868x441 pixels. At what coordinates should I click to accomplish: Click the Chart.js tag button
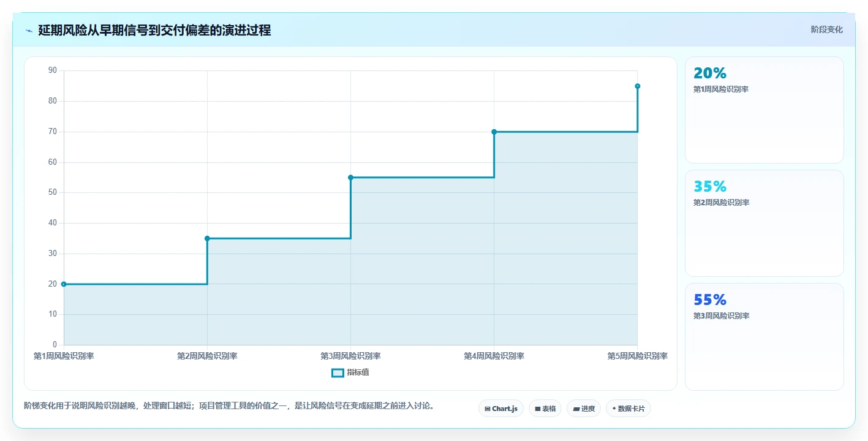pos(500,409)
